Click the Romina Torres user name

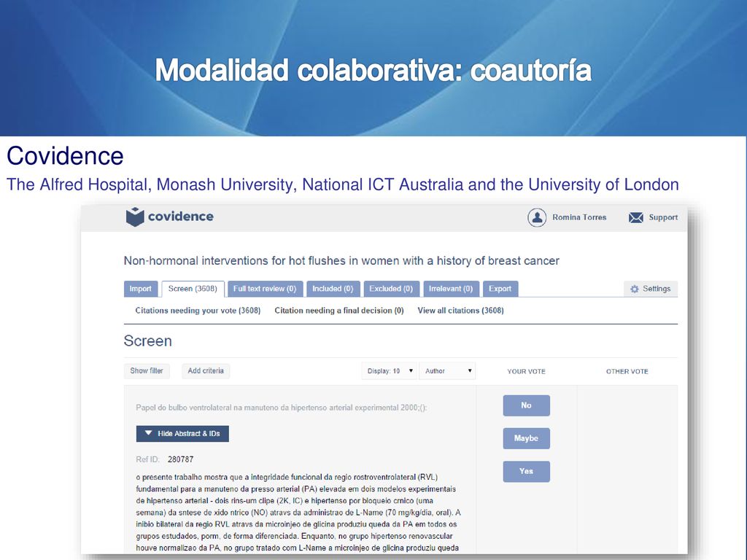(x=579, y=217)
